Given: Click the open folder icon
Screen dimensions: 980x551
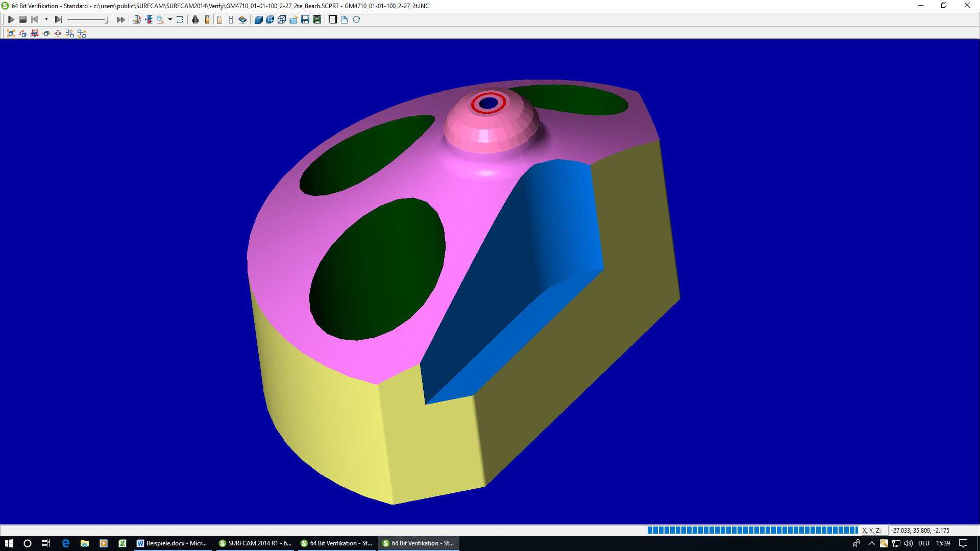Looking at the screenshot, I should (x=293, y=19).
